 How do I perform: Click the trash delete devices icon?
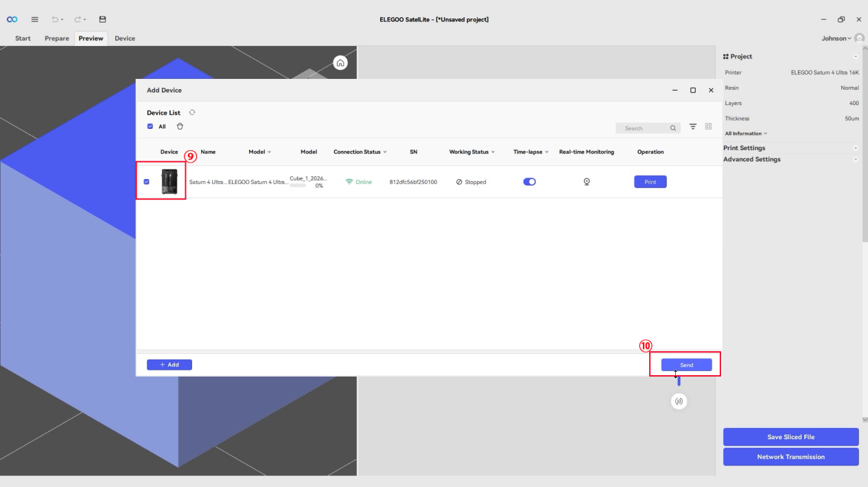pos(180,126)
